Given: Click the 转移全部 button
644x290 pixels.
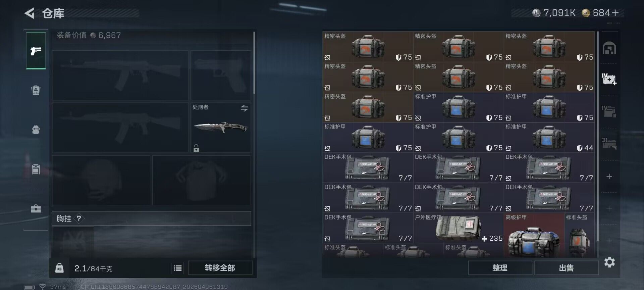Looking at the screenshot, I should pyautogui.click(x=220, y=268).
